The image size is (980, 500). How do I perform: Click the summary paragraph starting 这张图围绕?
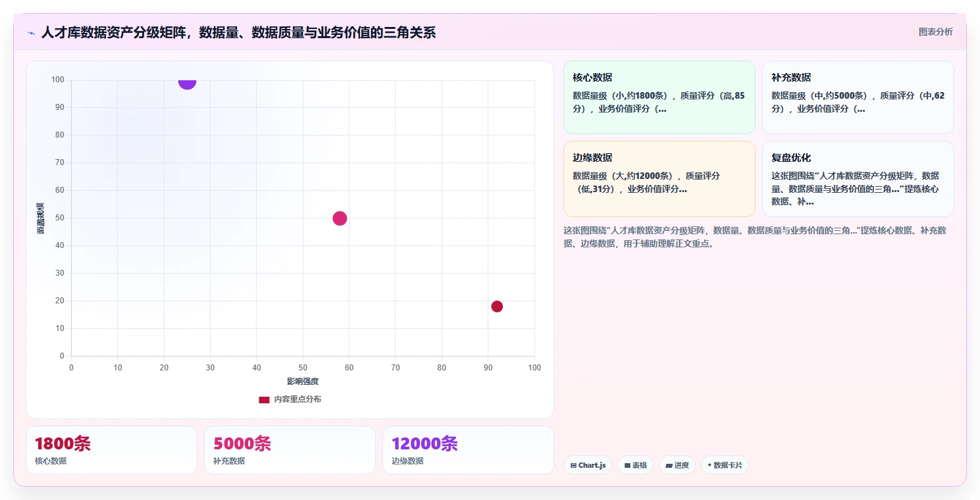pyautogui.click(x=755, y=237)
